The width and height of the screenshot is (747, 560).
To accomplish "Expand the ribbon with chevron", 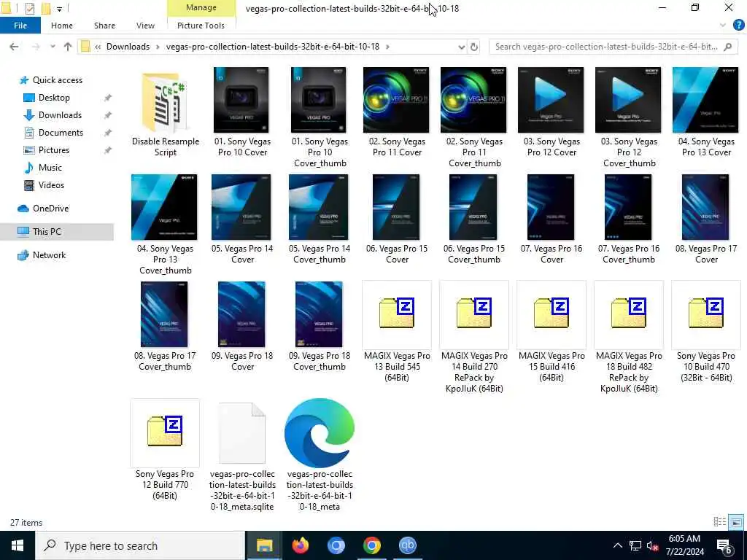I will [723, 26].
